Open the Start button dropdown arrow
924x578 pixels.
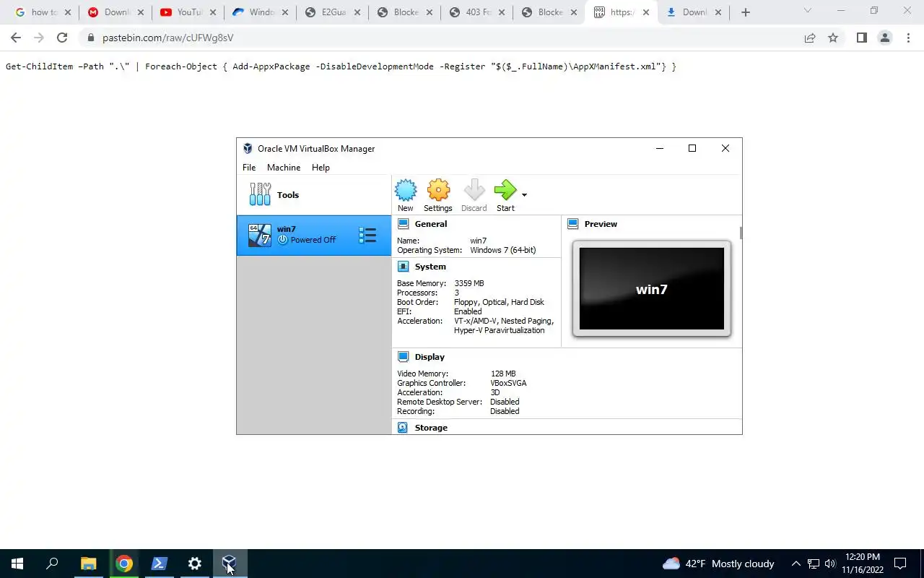click(x=524, y=194)
